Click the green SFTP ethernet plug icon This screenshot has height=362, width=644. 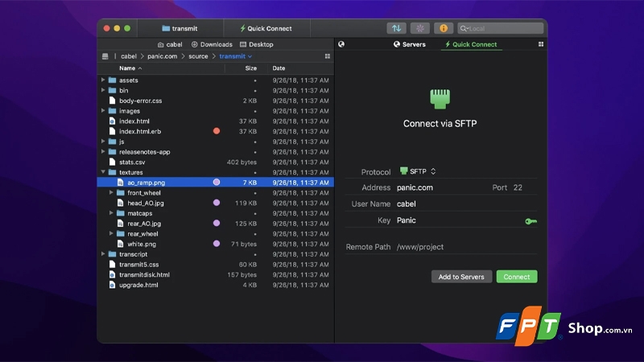click(x=440, y=99)
